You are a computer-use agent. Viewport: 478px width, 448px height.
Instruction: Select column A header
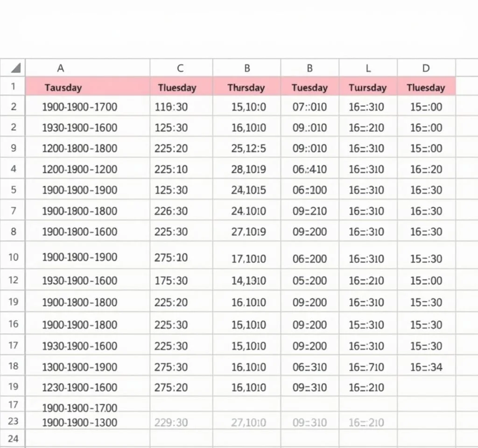61,68
